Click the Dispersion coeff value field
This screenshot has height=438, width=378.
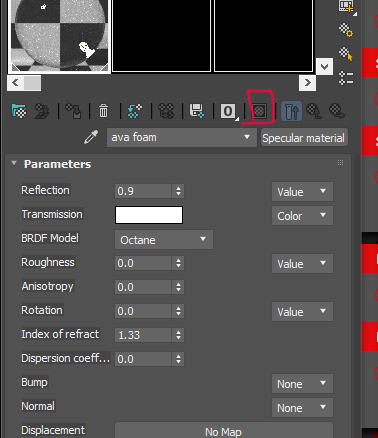143,359
